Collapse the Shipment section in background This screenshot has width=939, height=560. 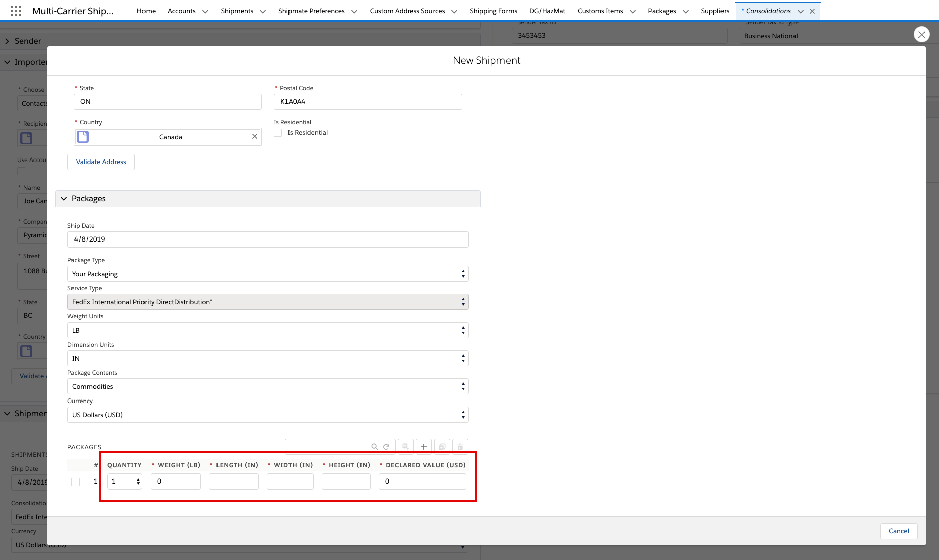(7, 414)
